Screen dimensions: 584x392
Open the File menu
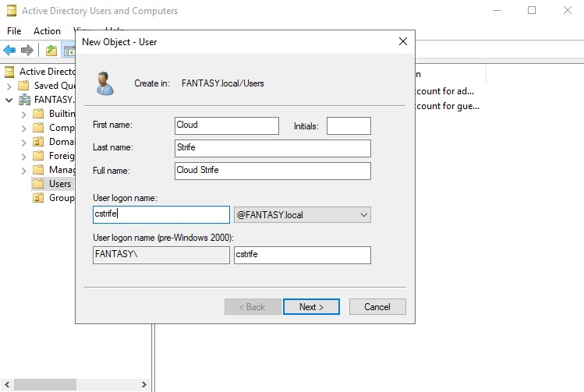(14, 31)
